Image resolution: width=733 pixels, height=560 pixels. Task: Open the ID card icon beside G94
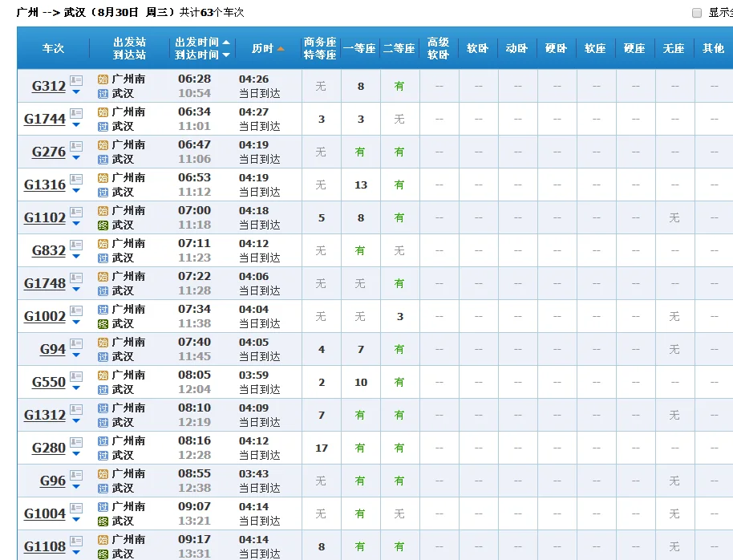pyautogui.click(x=76, y=343)
